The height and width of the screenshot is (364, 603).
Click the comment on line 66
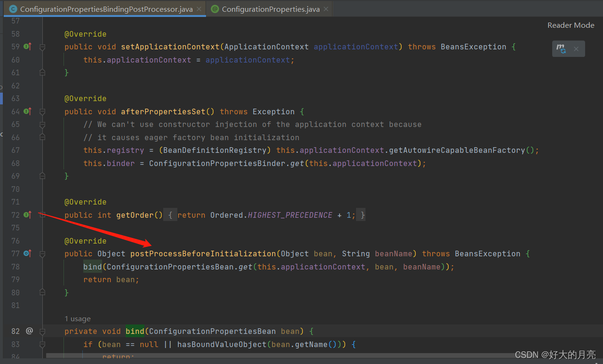191,137
